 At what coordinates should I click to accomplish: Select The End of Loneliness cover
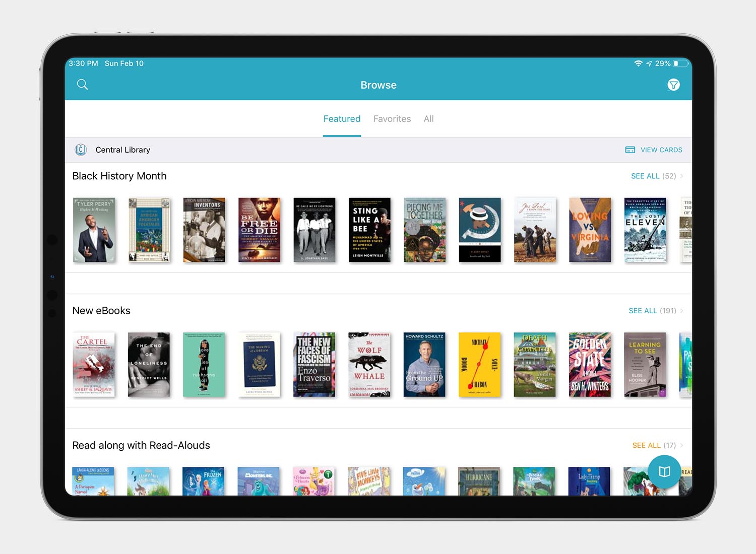pyautogui.click(x=149, y=365)
